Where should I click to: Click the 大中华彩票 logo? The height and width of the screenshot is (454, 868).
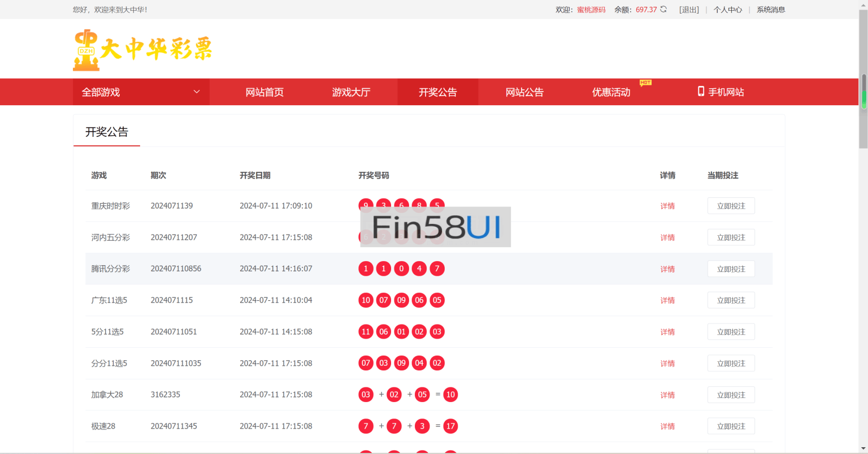coord(142,50)
